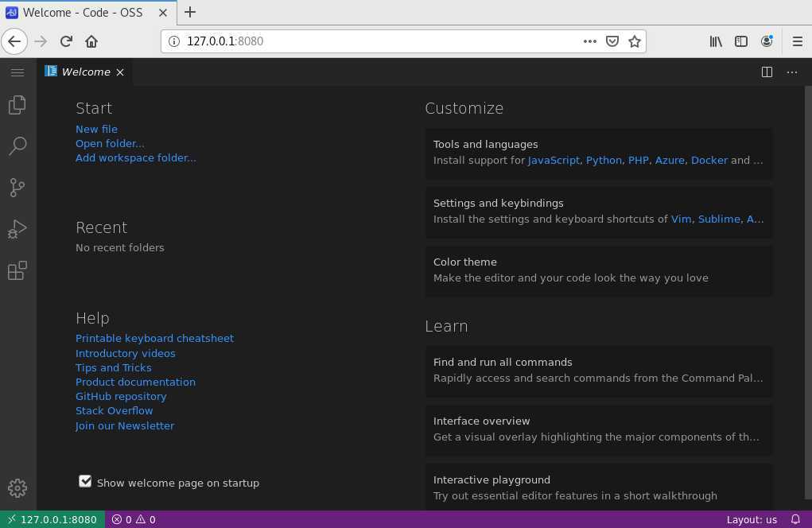This screenshot has width=812, height=528.
Task: Open the Color theme card
Action: 599,270
